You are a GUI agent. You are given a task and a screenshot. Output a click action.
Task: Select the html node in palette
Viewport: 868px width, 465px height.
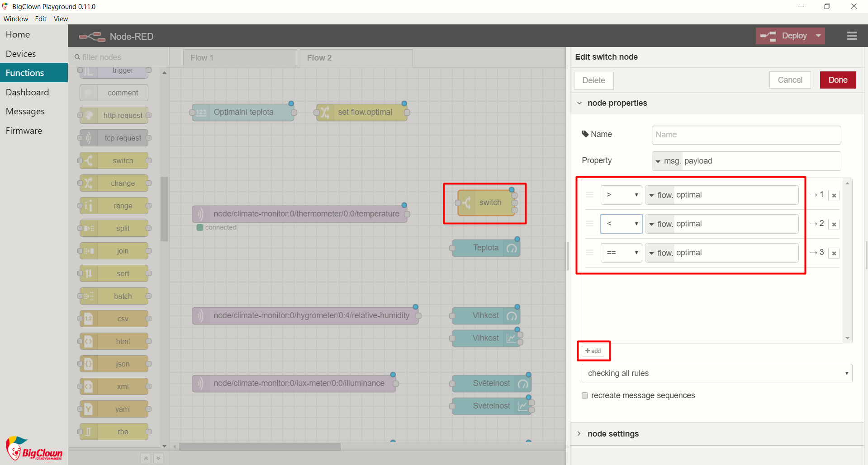click(x=114, y=341)
